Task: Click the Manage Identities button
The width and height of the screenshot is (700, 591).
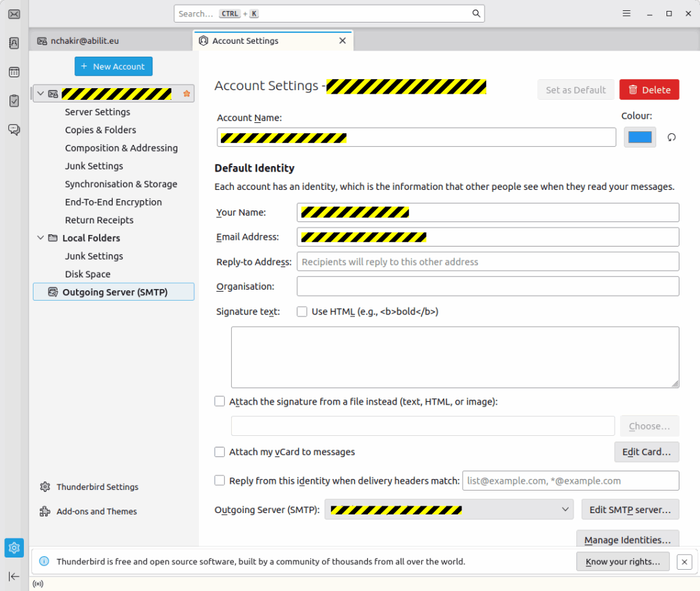Action: click(628, 540)
